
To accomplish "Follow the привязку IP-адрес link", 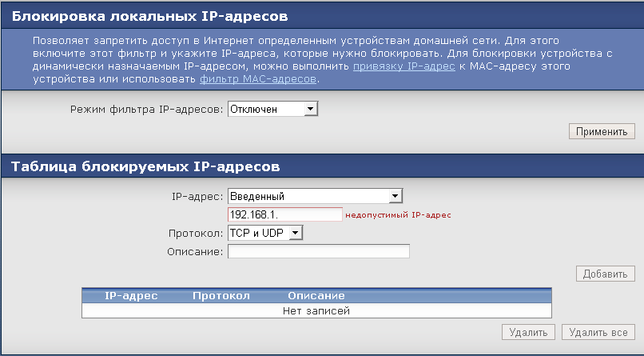I will click(404, 66).
